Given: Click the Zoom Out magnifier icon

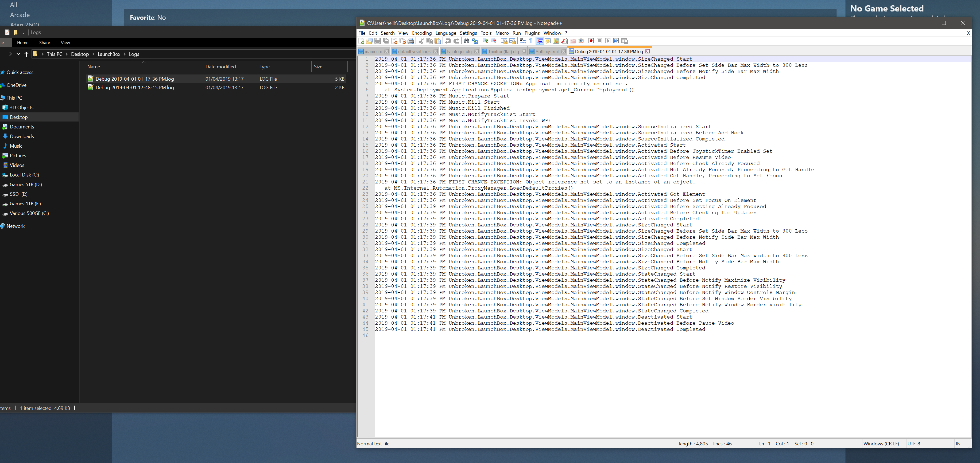Looking at the screenshot, I should [494, 41].
